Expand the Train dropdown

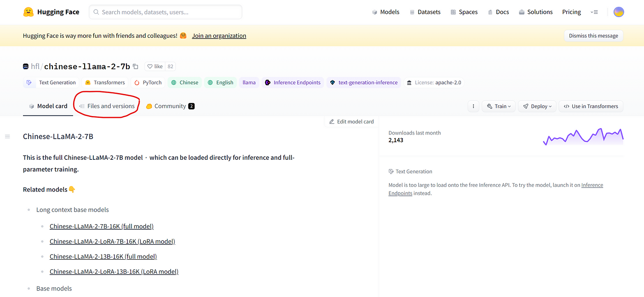pyautogui.click(x=499, y=106)
